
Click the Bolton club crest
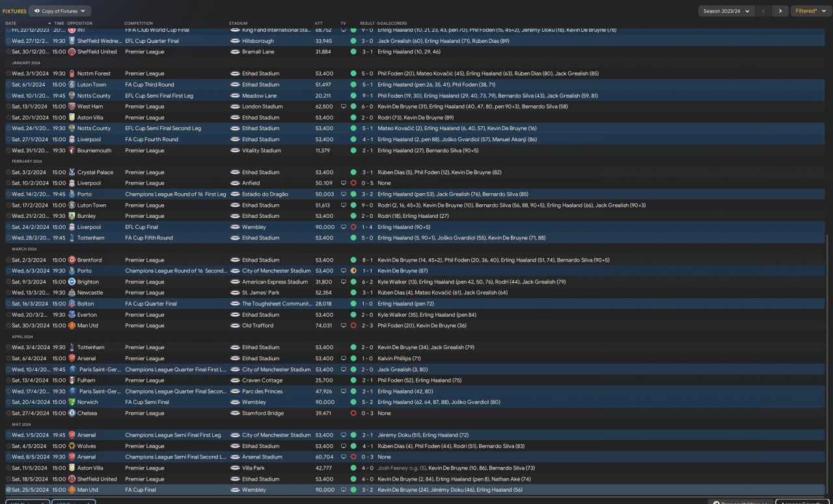[72, 304]
